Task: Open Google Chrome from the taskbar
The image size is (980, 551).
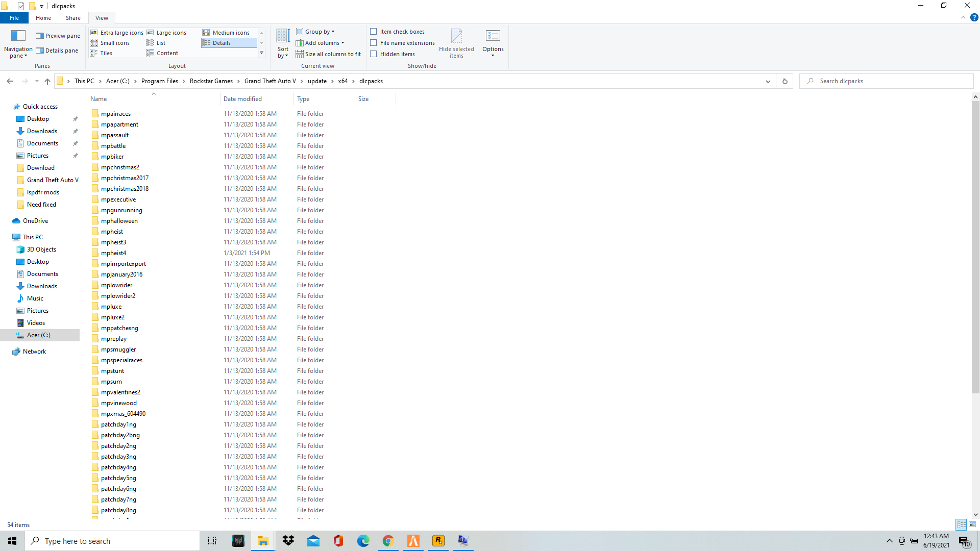Action: [x=388, y=541]
